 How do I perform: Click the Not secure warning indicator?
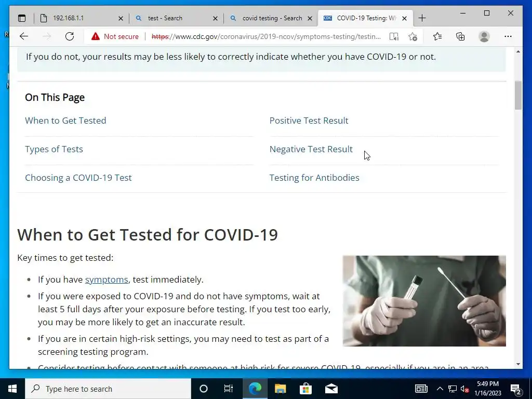[115, 36]
